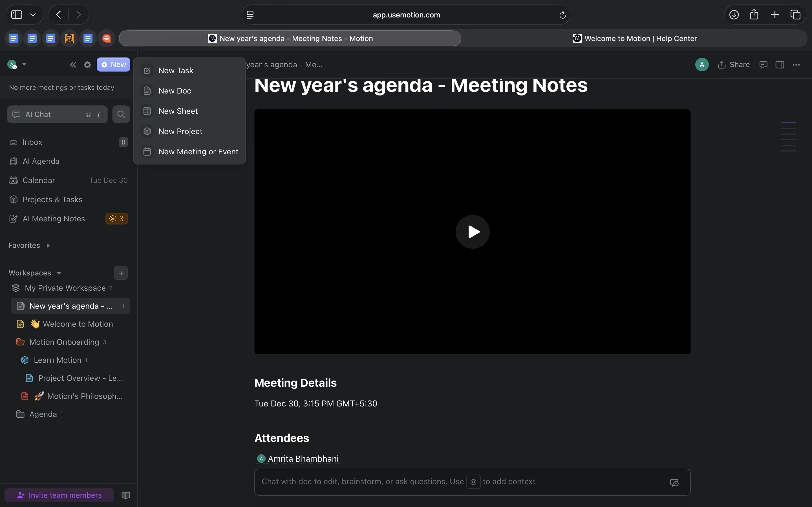The image size is (812, 507).
Task: Click the chat icon in doc chat box
Action: (674, 482)
